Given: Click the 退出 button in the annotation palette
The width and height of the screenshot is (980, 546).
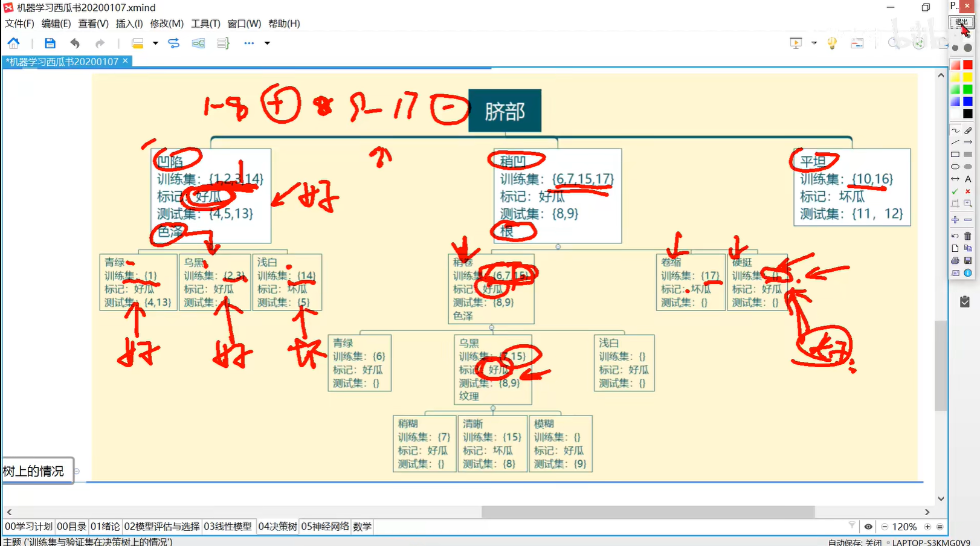Looking at the screenshot, I should pos(961,22).
